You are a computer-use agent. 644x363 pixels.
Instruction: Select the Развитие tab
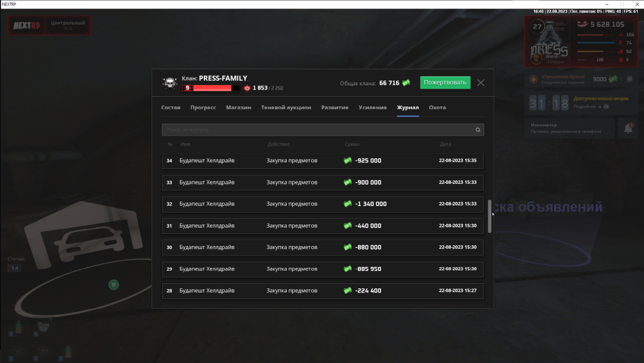tap(335, 107)
